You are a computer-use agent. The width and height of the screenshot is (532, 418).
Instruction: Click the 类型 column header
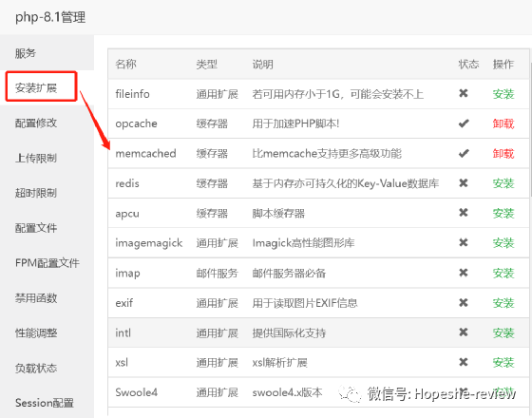207,64
